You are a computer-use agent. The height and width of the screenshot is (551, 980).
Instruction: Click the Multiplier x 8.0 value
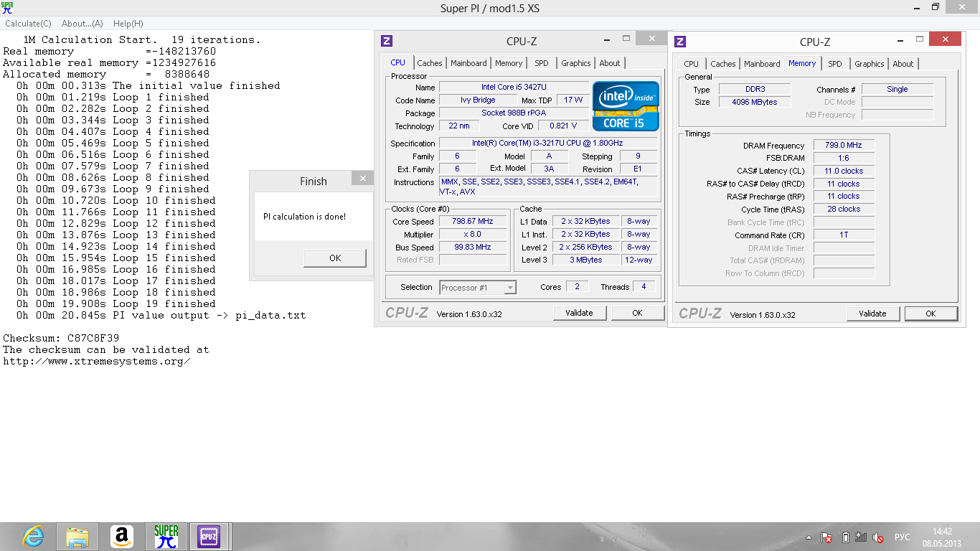(x=472, y=235)
